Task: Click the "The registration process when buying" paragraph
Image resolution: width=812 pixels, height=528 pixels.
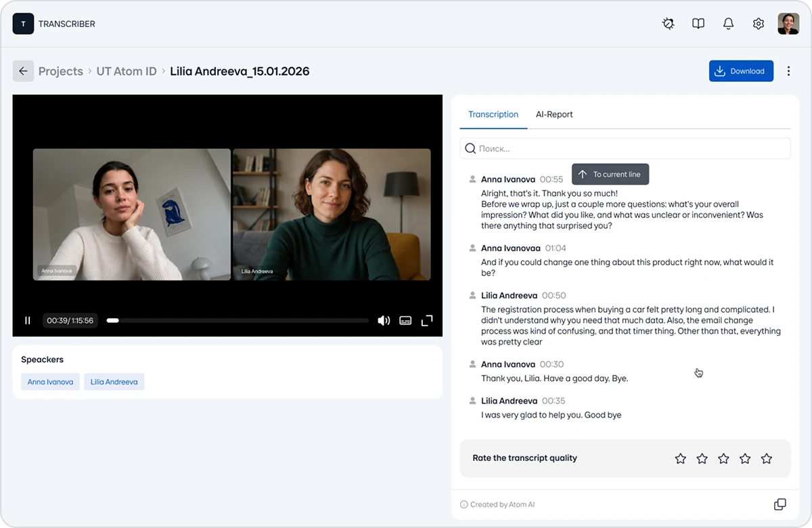Action: pyautogui.click(x=631, y=326)
